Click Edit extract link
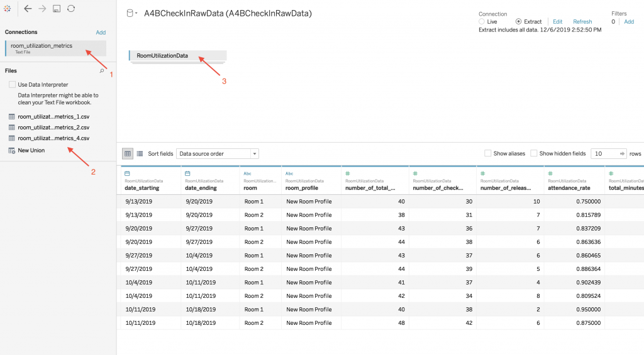This screenshot has width=644, height=355. (x=557, y=22)
